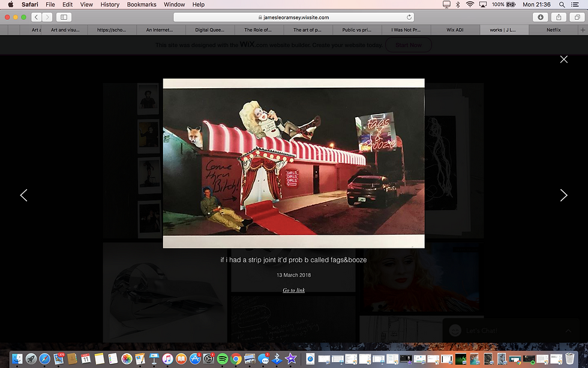Open the Safari share menu
This screenshot has height=368, width=588.
pyautogui.click(x=559, y=17)
